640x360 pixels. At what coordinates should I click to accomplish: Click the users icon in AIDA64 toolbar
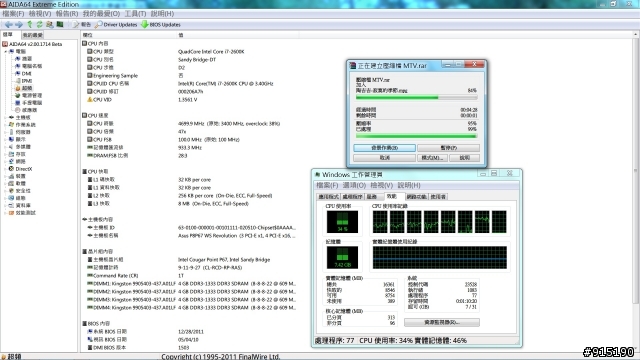point(50,24)
